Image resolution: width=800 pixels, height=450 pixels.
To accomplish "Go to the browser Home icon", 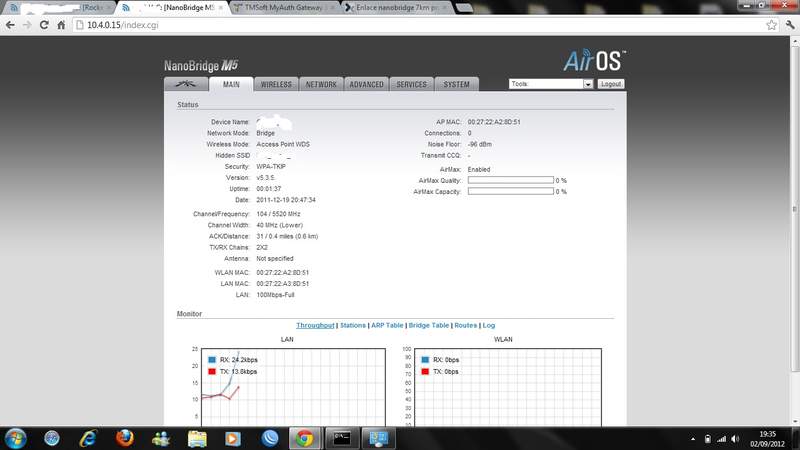I will pos(61,25).
